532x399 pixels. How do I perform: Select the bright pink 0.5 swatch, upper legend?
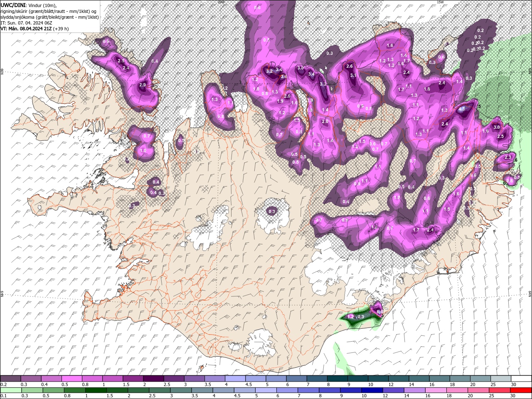(x=71, y=379)
